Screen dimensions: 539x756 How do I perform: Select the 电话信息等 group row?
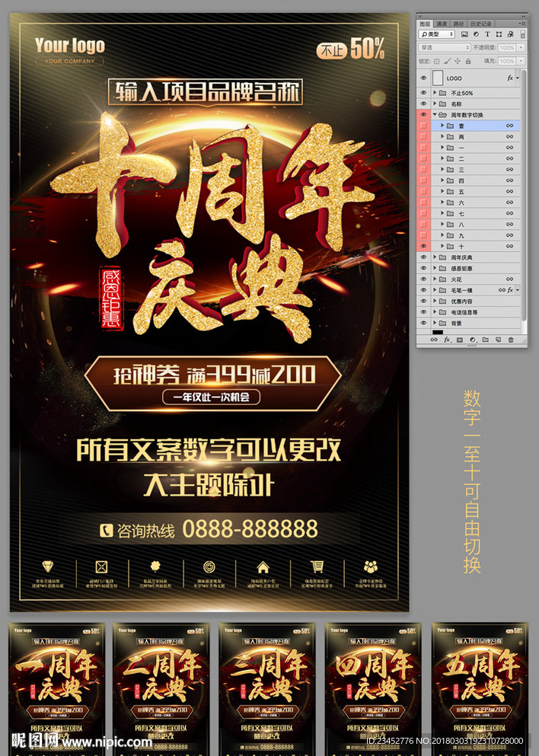click(469, 312)
